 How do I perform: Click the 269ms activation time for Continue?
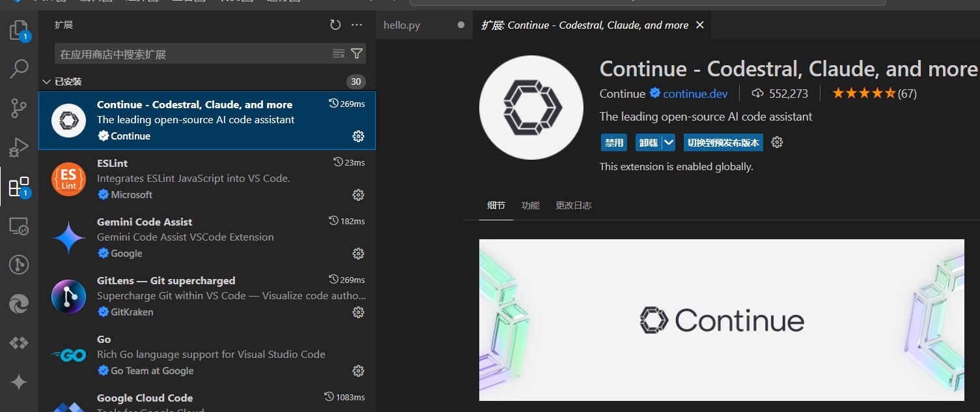(x=347, y=104)
